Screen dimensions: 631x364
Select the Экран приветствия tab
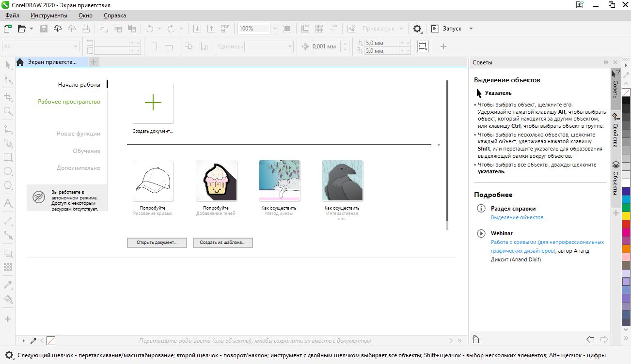[x=52, y=62]
